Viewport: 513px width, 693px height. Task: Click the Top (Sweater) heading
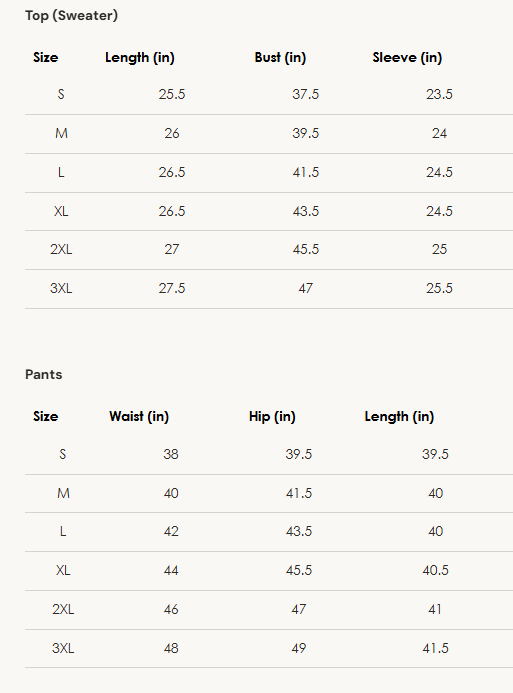click(x=72, y=15)
